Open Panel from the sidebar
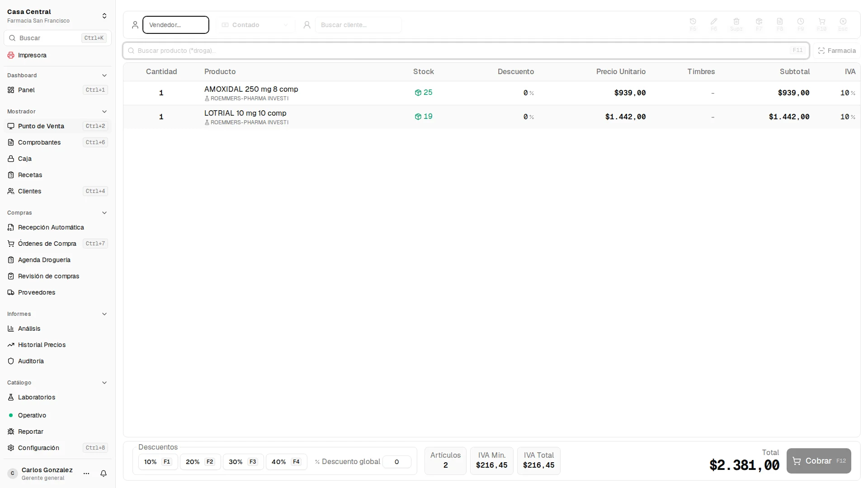The width and height of the screenshot is (868, 488). [57, 90]
